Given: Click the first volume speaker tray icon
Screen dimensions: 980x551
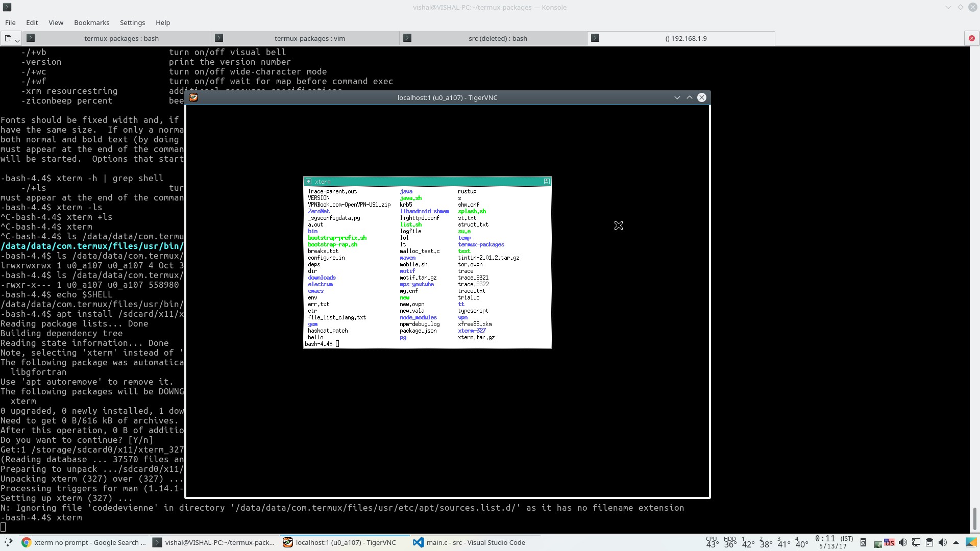Looking at the screenshot, I should click(903, 542).
